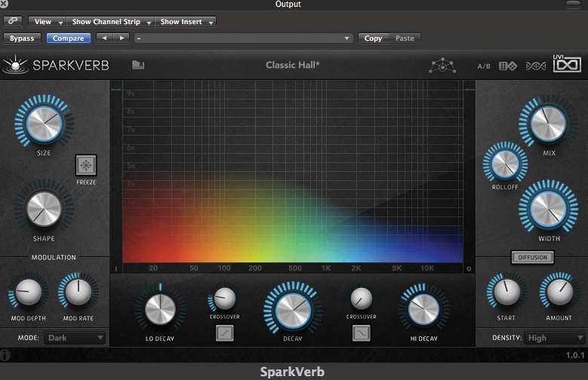588x380 pixels.
Task: Open the preset voyager network icon
Action: tap(442, 66)
